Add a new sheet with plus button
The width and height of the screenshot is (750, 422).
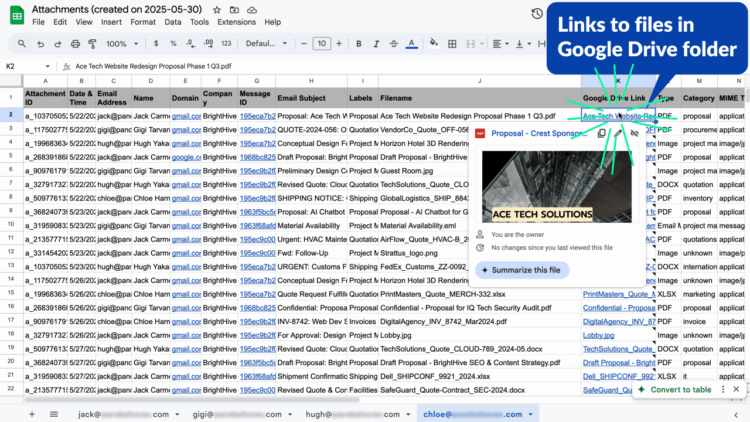[32, 414]
